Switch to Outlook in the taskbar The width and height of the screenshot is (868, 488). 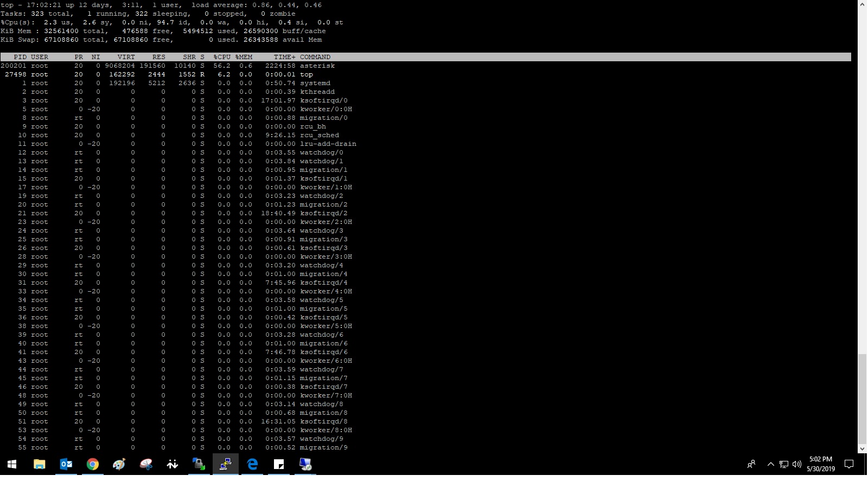[66, 464]
